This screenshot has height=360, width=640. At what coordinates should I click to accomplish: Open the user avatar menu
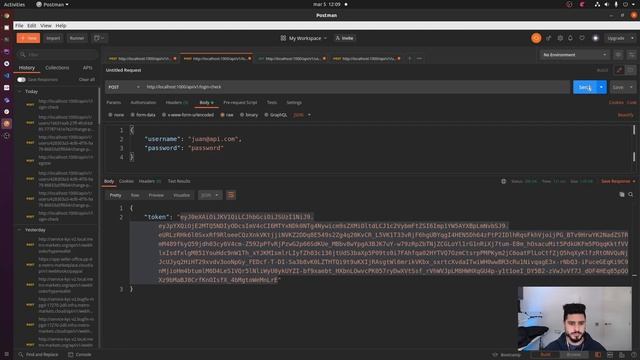(x=596, y=38)
